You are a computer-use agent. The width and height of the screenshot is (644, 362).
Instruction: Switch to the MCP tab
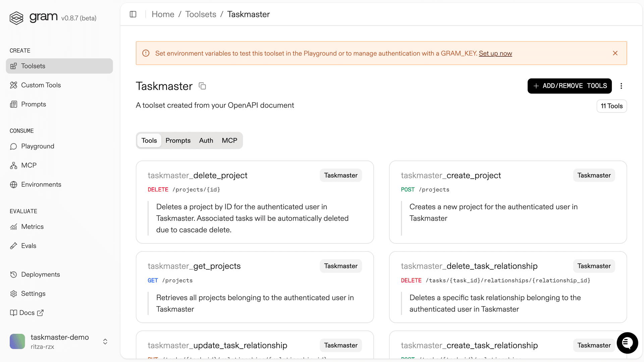tap(229, 140)
